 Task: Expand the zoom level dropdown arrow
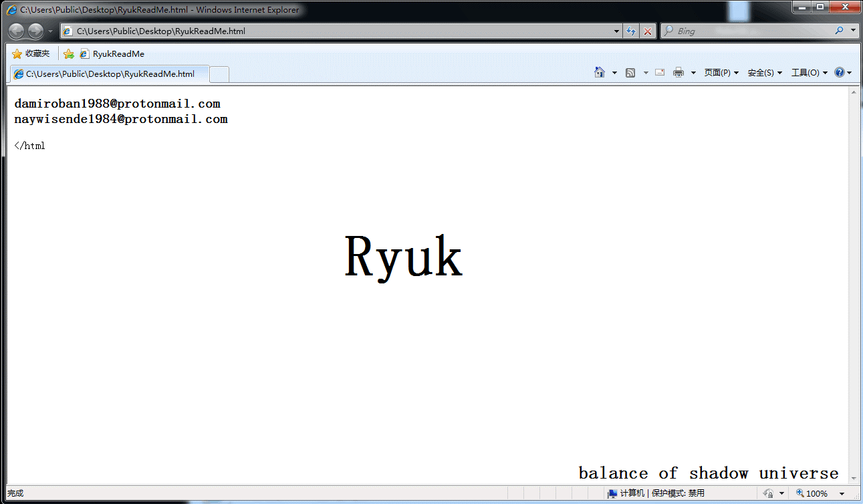click(x=842, y=494)
